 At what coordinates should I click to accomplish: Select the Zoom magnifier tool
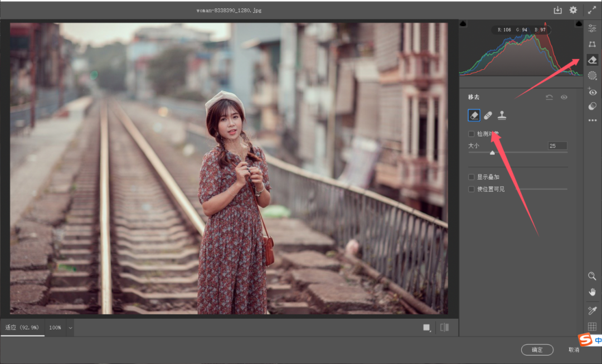[x=592, y=276]
